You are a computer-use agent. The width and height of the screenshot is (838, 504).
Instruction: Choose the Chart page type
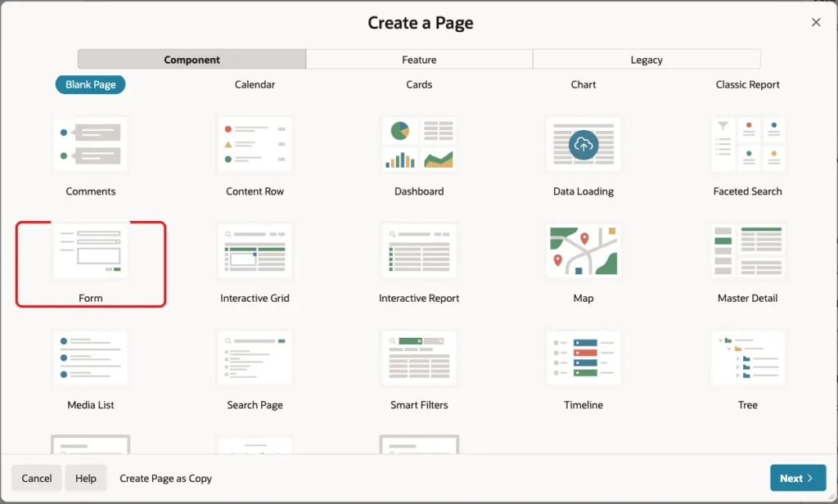pos(583,84)
